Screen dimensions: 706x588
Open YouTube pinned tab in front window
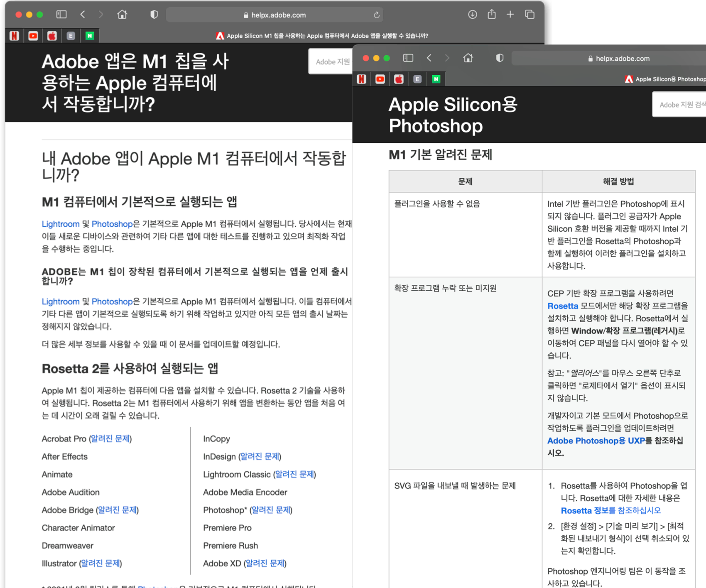click(380, 79)
